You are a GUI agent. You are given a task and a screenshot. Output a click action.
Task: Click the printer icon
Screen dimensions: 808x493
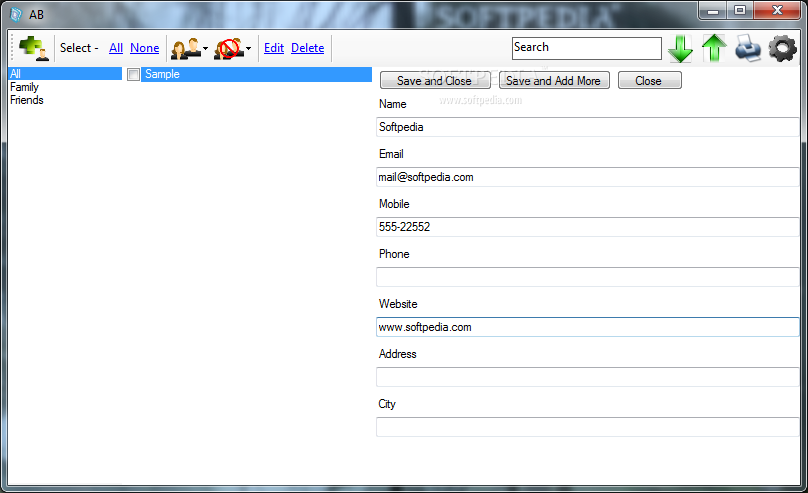(x=748, y=48)
